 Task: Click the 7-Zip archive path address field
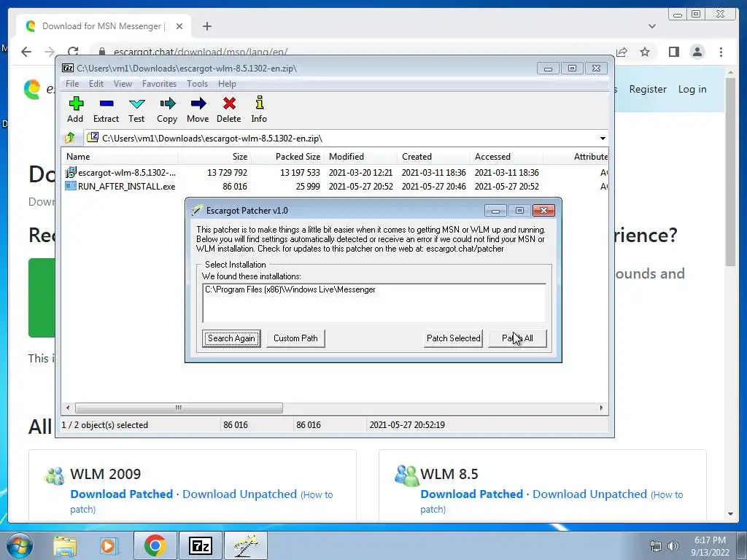(x=341, y=139)
